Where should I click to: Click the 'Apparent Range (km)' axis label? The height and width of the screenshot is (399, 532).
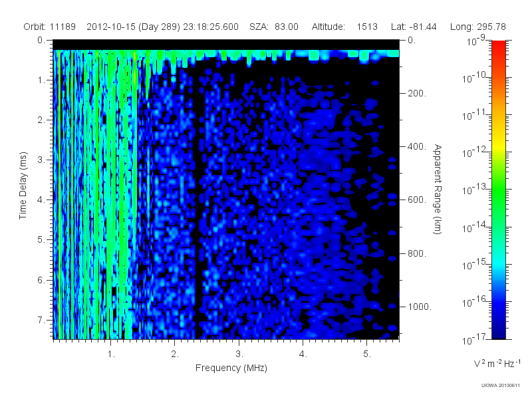click(x=438, y=189)
